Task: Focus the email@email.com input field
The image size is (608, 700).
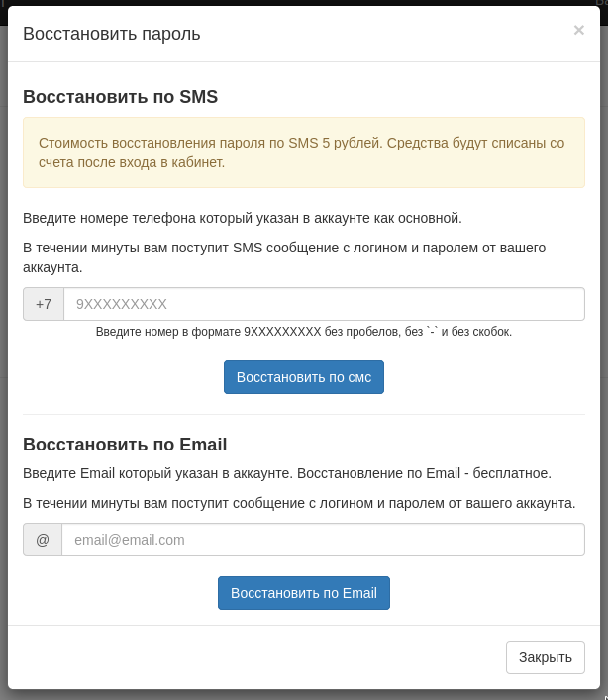Action: [323, 540]
